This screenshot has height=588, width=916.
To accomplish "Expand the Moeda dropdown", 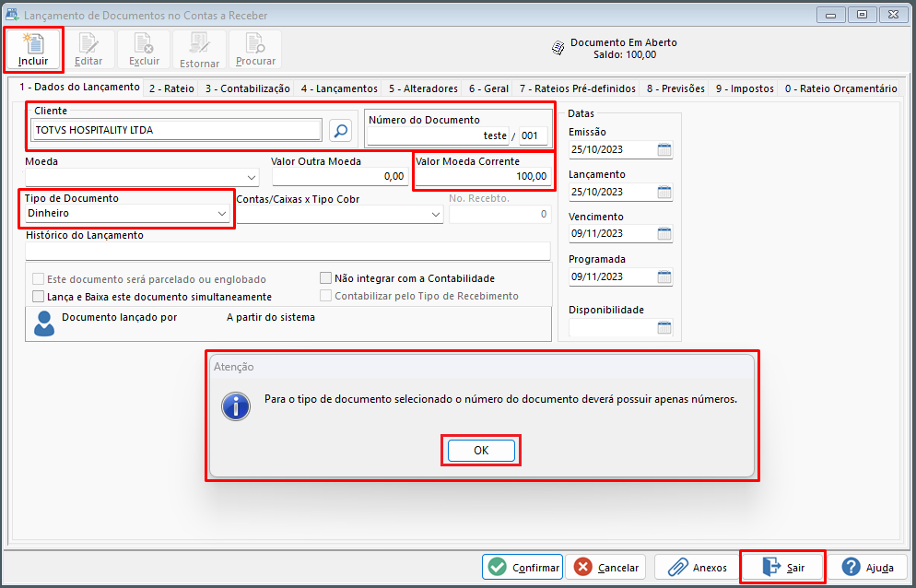I will pyautogui.click(x=252, y=177).
